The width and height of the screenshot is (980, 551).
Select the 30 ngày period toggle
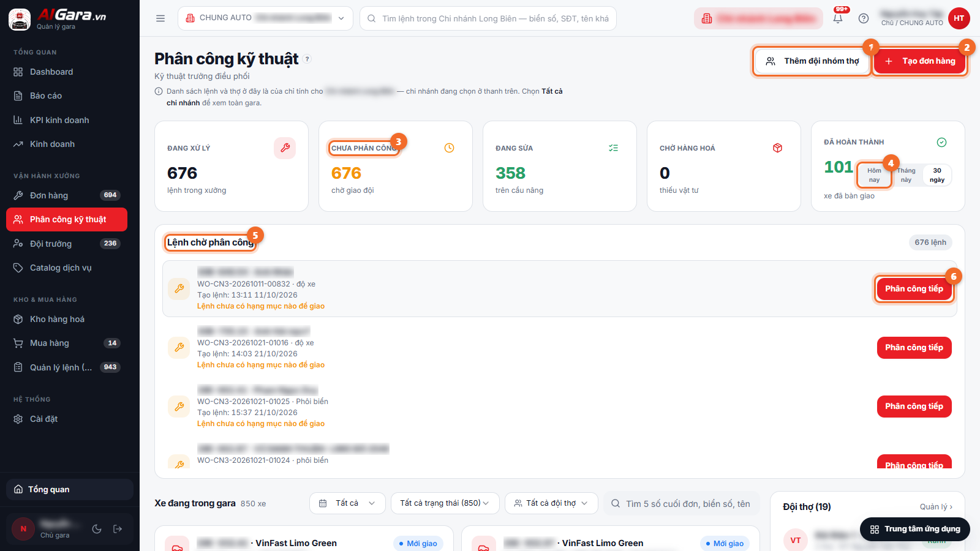click(937, 175)
